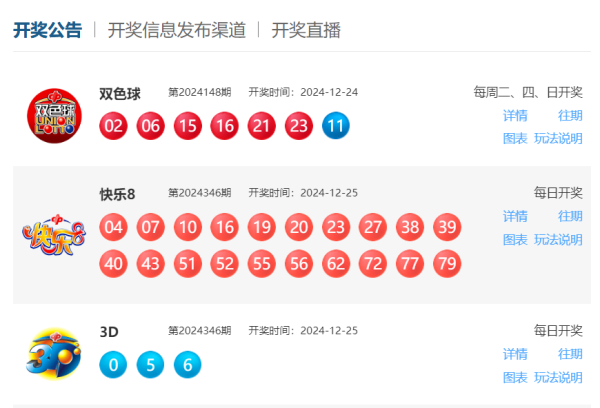This screenshot has width=600, height=408.
Task: Open 往期 link for 3D
Action: pyautogui.click(x=570, y=354)
